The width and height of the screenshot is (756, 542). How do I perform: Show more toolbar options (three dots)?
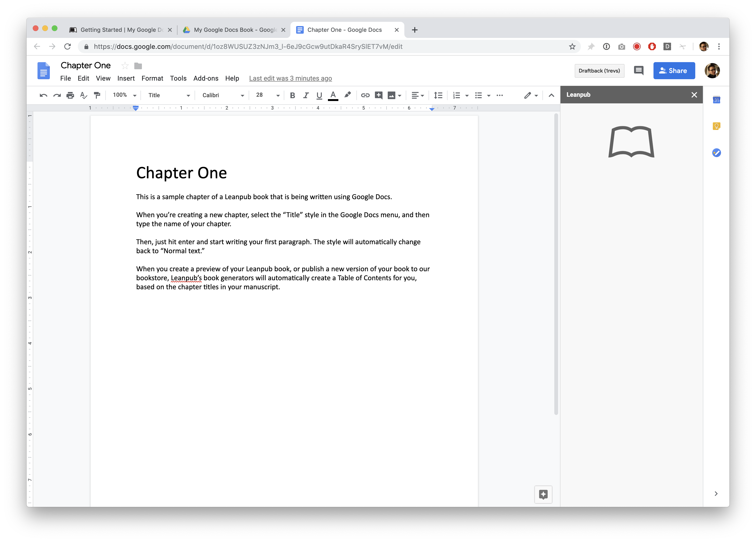click(499, 95)
